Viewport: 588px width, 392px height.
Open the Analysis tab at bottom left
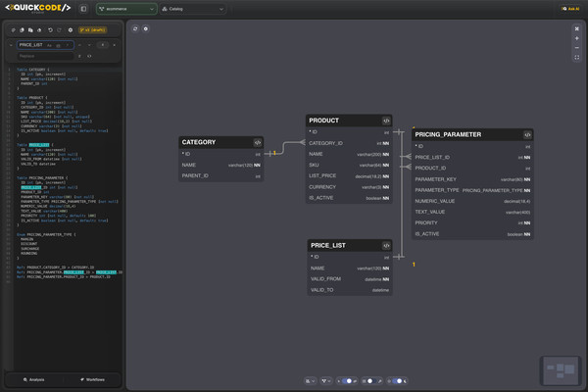click(33, 379)
